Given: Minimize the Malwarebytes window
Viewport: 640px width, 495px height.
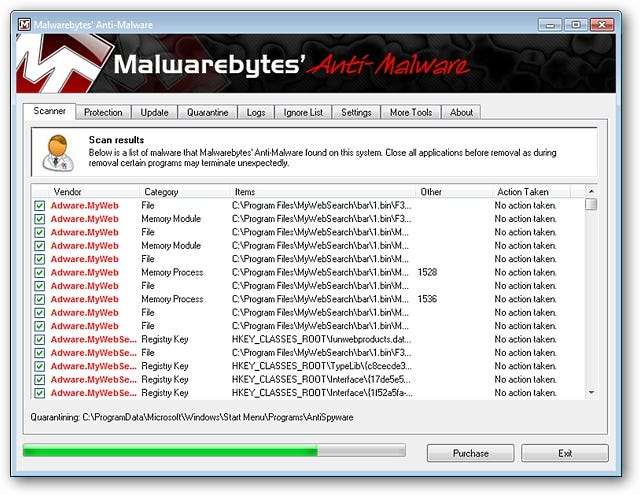Looking at the screenshot, I should (550, 25).
